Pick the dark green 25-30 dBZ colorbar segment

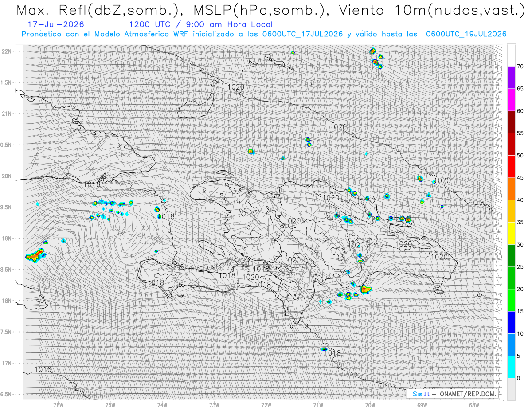511,255
